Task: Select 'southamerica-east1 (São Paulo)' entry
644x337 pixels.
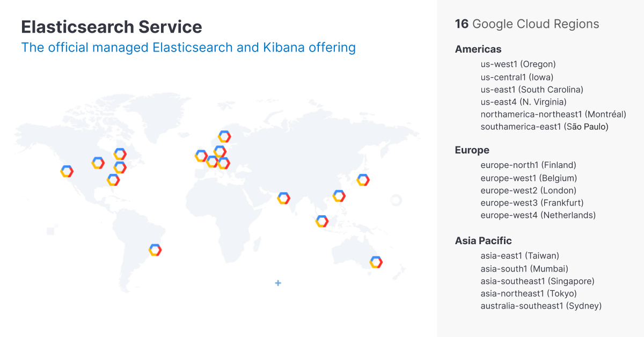Action: point(545,127)
